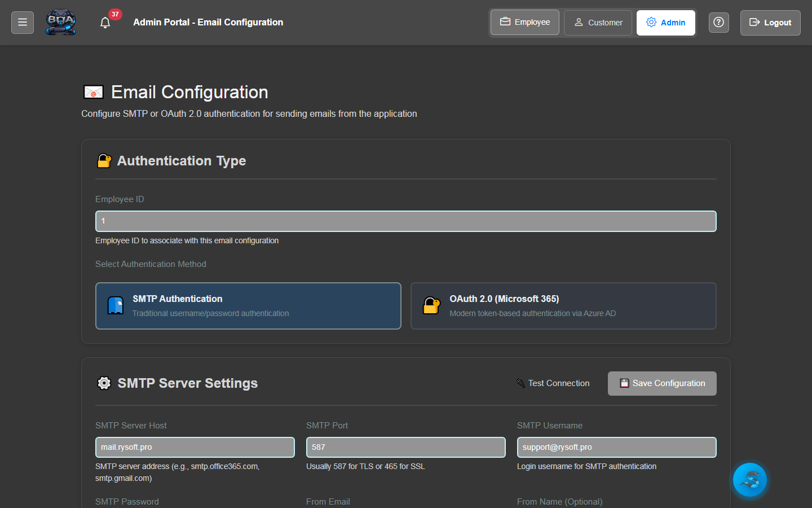The width and height of the screenshot is (812, 508).
Task: Select OAuth 2.0 (Microsoft 365) method
Action: tap(563, 306)
